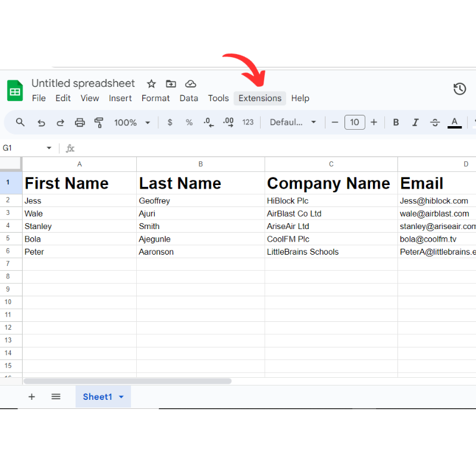Open version history clock icon
The width and height of the screenshot is (476, 476).
coord(459,89)
